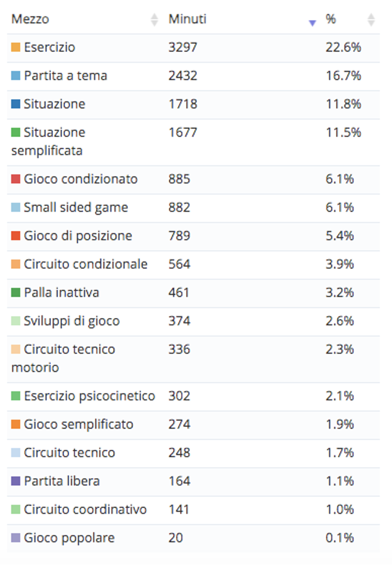
Task: Click purple swatch next to Partita libera
Action: click(16, 481)
